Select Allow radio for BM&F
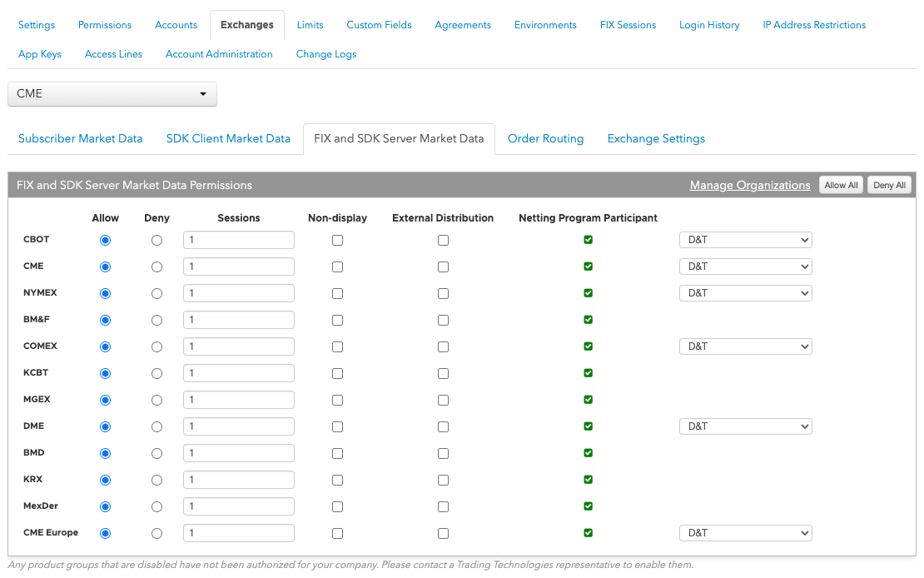924x578 pixels. click(106, 321)
